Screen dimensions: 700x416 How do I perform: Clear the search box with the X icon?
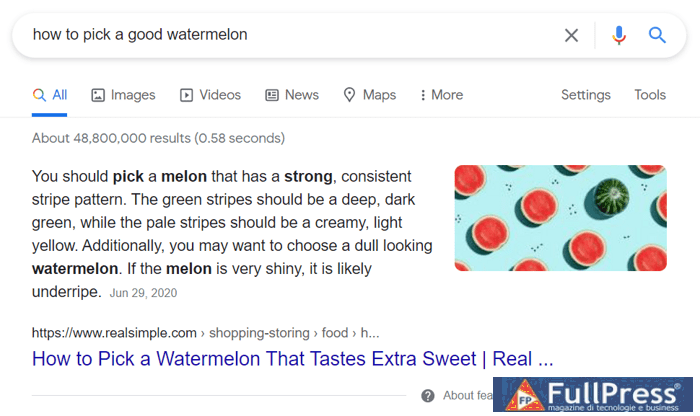[x=571, y=35]
